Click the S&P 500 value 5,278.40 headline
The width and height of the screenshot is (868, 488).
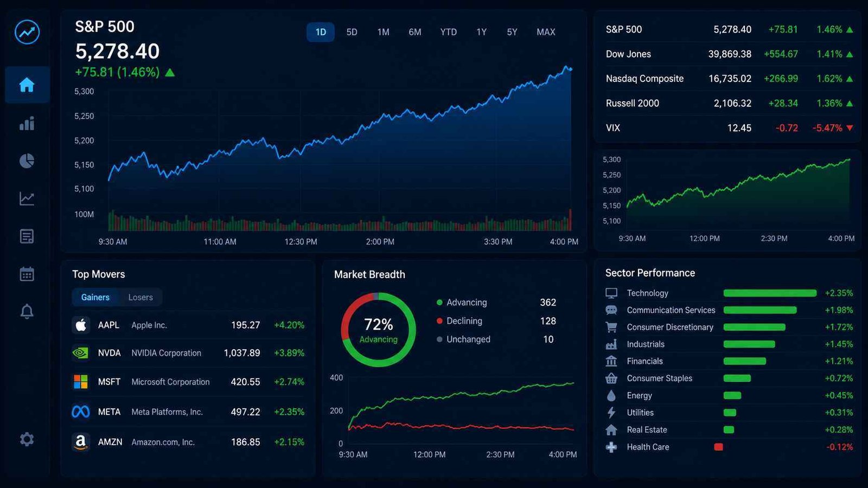(117, 52)
